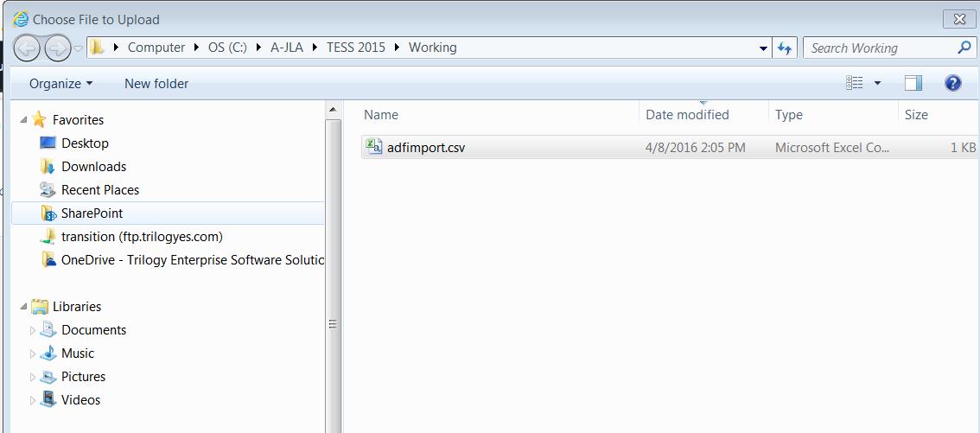Click the navigation pane scrollbar up arrow
980x433 pixels.
click(x=333, y=110)
